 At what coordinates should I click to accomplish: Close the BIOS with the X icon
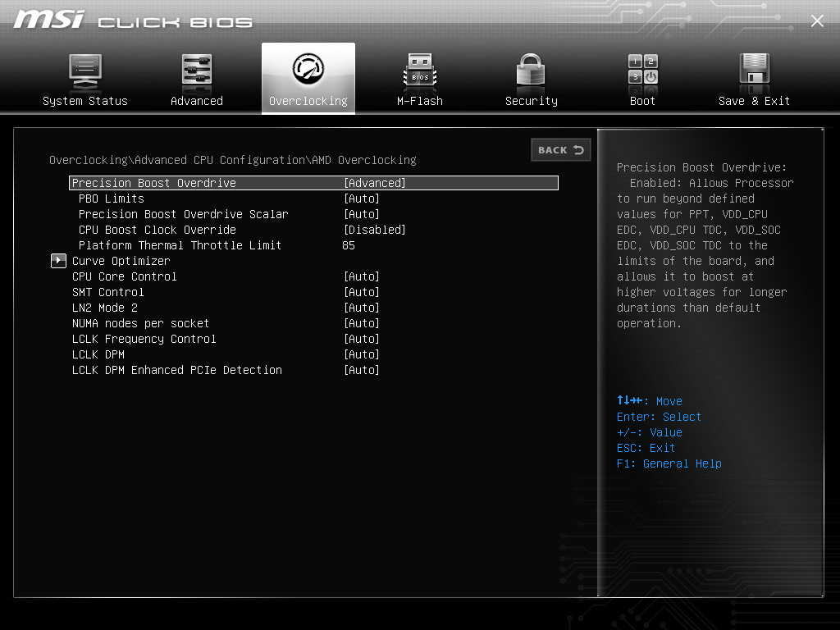817,21
